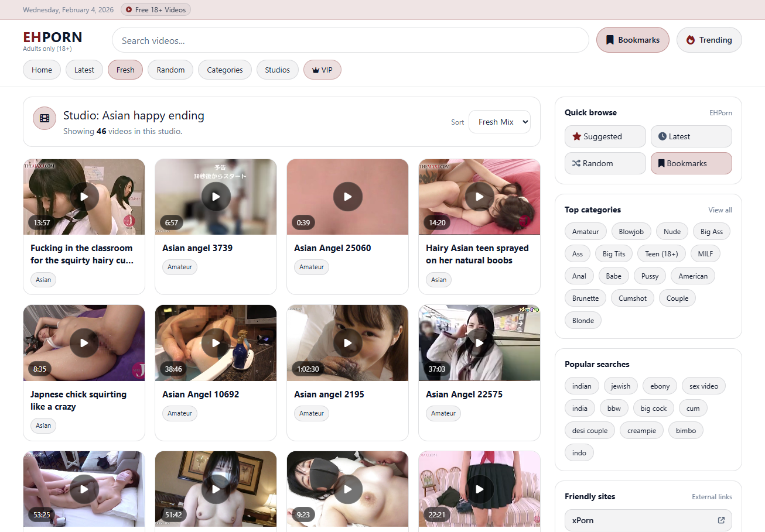Click the Search videos input field

click(x=350, y=40)
